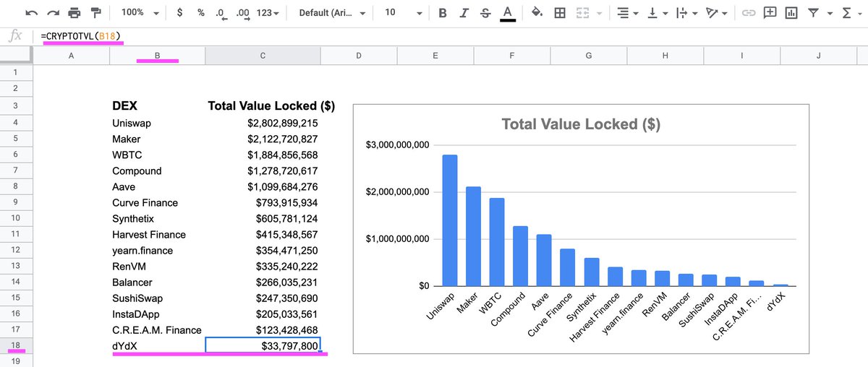Decrease decimal places
Screen dimensions: 868x367
(221, 14)
